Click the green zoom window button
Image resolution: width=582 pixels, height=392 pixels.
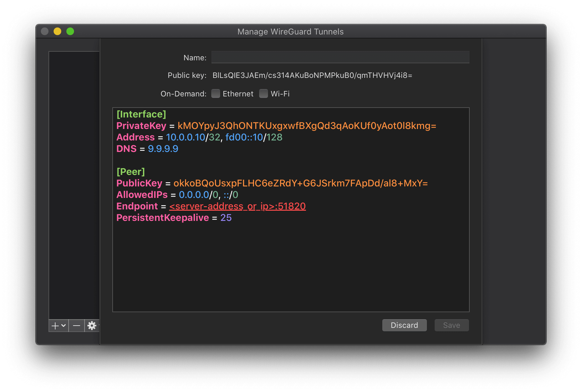70,31
